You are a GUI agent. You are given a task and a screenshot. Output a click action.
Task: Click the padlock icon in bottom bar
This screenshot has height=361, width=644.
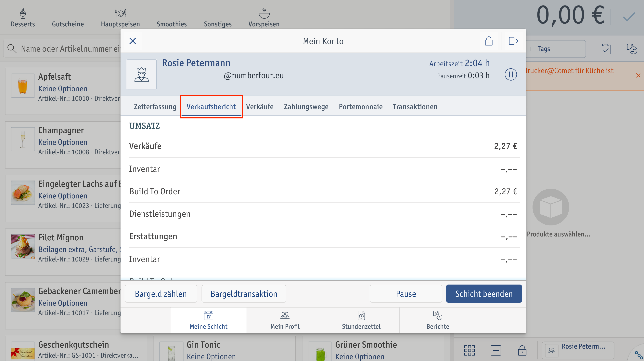(522, 350)
